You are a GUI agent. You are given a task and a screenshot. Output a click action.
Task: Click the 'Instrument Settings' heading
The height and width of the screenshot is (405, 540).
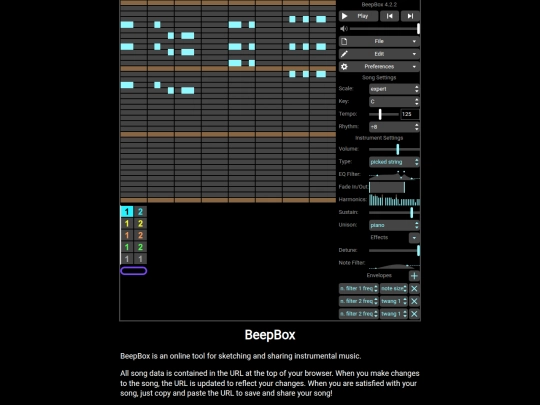click(379, 138)
